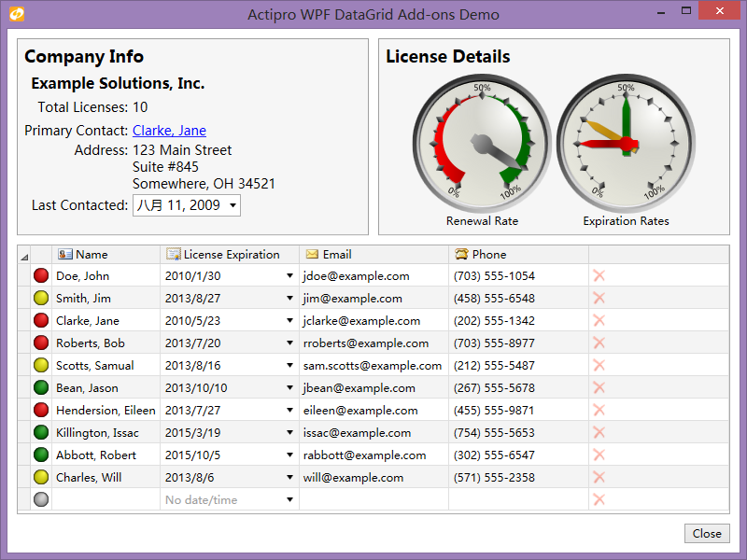Click the License Expiration certificate icon
Image resolution: width=747 pixels, height=560 pixels.
[x=174, y=254]
